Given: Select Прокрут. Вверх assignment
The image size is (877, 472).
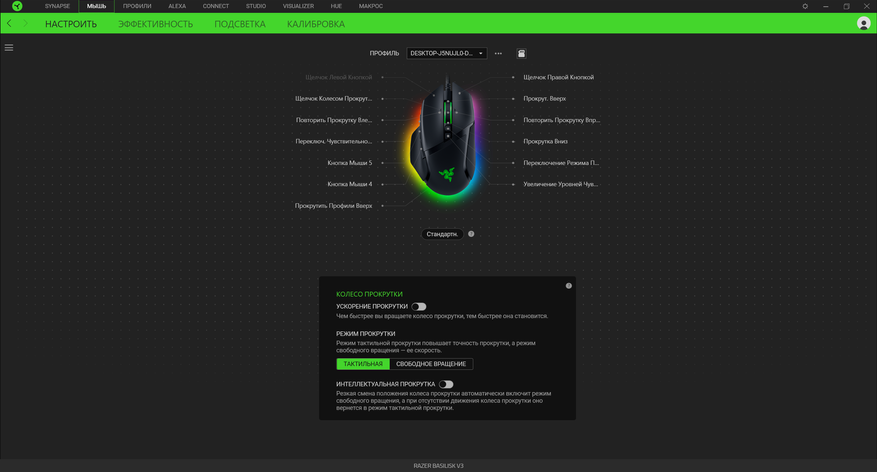Looking at the screenshot, I should click(x=545, y=98).
